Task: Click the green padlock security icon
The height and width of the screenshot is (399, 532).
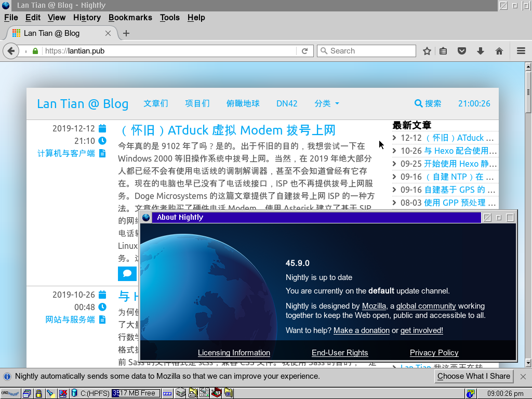Action: click(x=35, y=51)
